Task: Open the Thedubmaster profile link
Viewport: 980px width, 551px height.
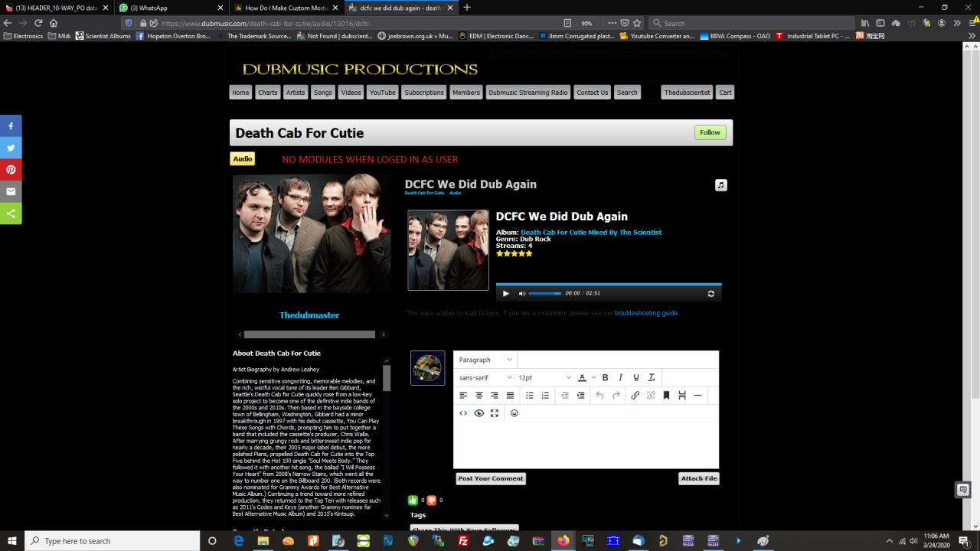Action: [x=309, y=315]
